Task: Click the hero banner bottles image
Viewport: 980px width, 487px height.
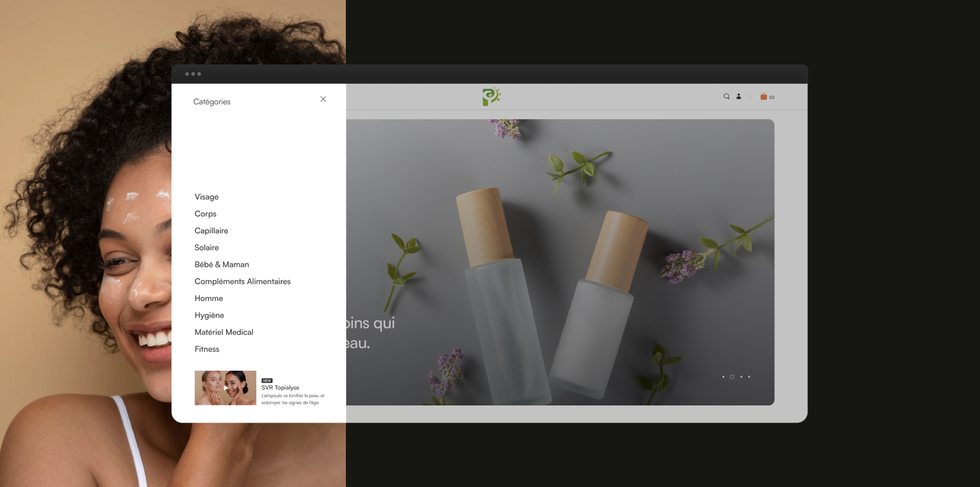Action: click(x=560, y=262)
